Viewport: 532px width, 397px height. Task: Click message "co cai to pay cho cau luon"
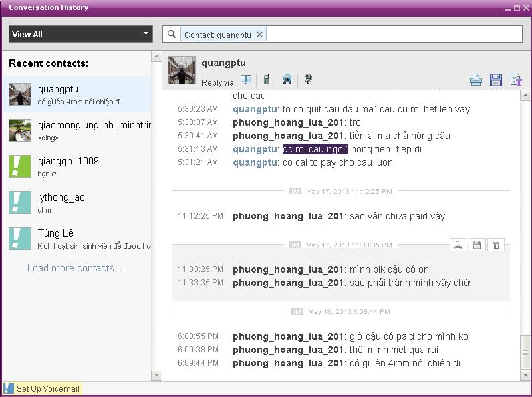pos(338,162)
